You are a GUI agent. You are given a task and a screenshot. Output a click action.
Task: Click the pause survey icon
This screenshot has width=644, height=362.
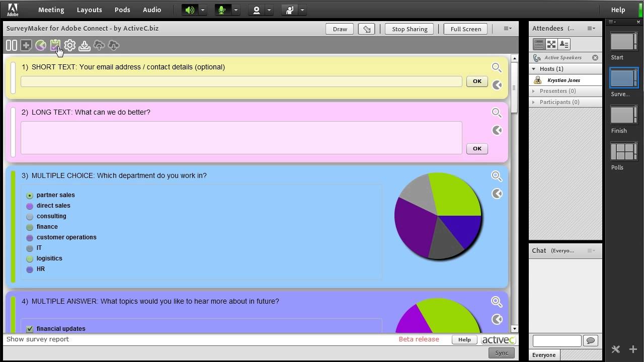(12, 46)
